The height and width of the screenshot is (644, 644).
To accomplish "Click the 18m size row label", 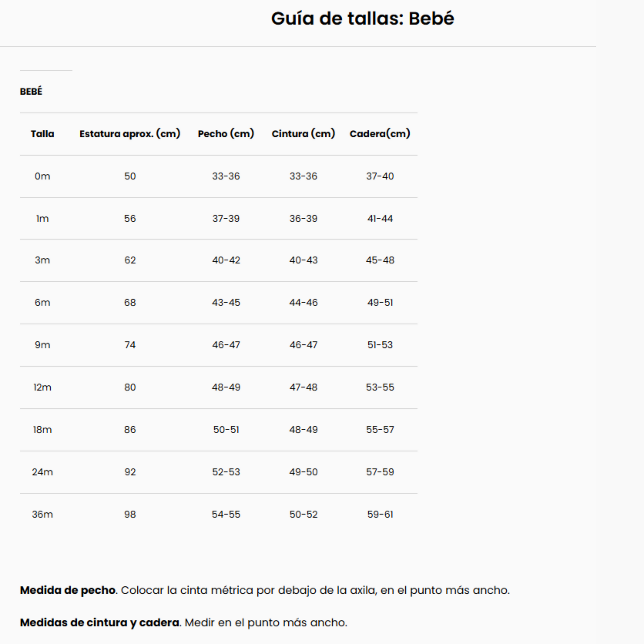I will (42, 429).
